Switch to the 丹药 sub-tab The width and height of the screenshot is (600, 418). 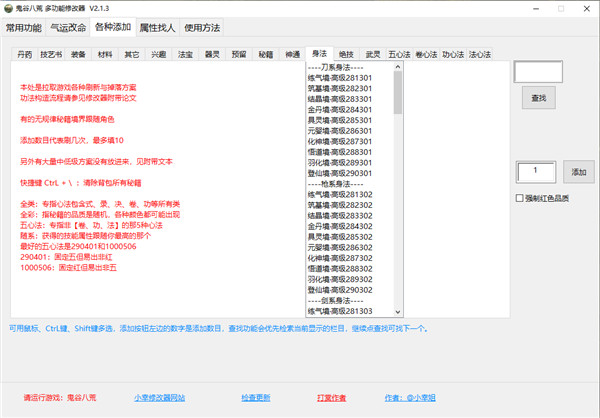point(24,54)
